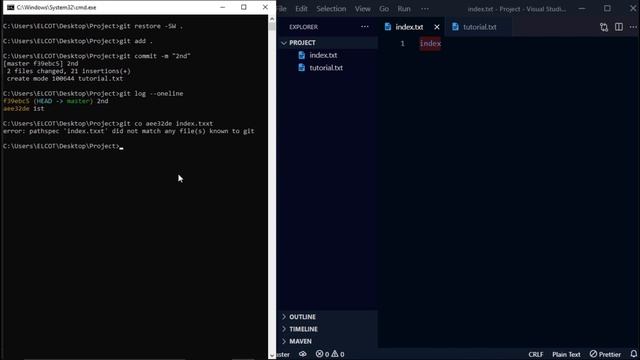Click file icon beside tutorial.txt in Explorer
Viewport: 640px width, 360px height.
coord(302,68)
